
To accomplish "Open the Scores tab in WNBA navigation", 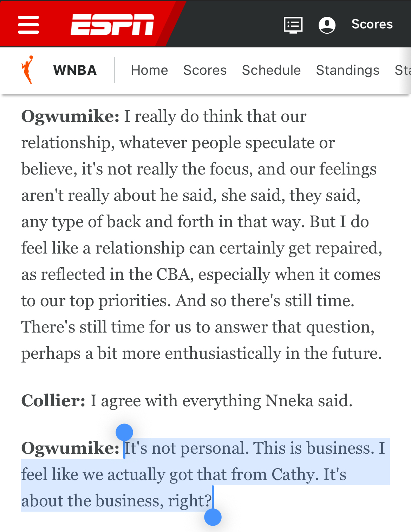I will (x=205, y=70).
